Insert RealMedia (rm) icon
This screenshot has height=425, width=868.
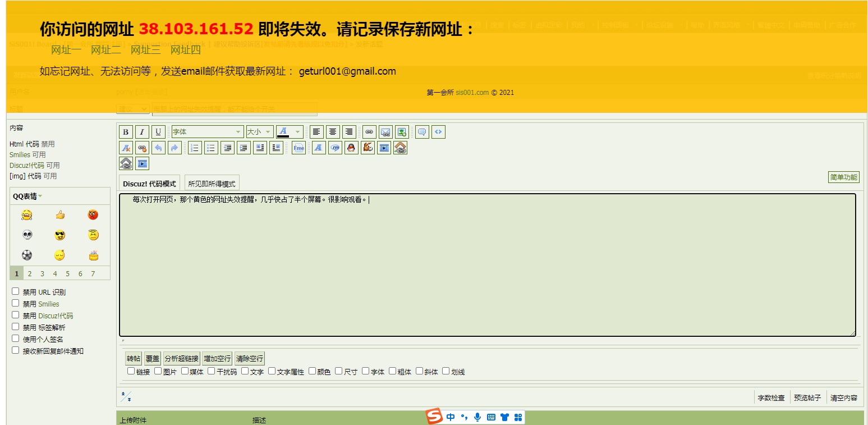click(x=335, y=148)
